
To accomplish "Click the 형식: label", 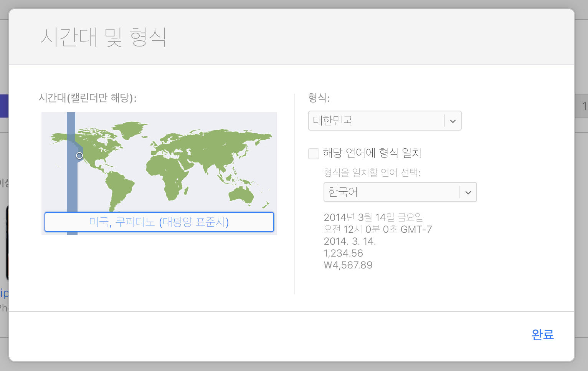I will 319,98.
